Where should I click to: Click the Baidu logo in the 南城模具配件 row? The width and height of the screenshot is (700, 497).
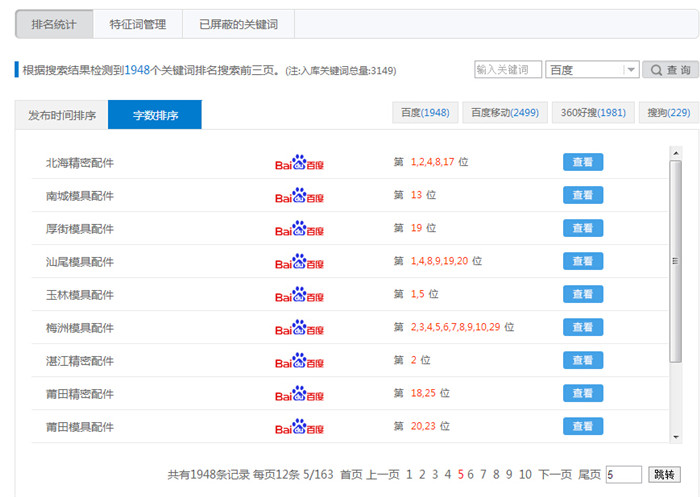click(299, 195)
